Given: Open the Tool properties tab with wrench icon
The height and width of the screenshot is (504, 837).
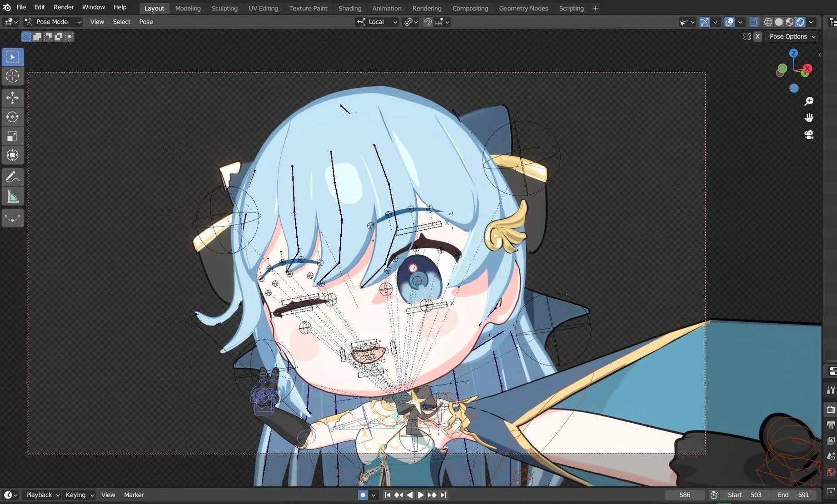Looking at the screenshot, I should 831,390.
